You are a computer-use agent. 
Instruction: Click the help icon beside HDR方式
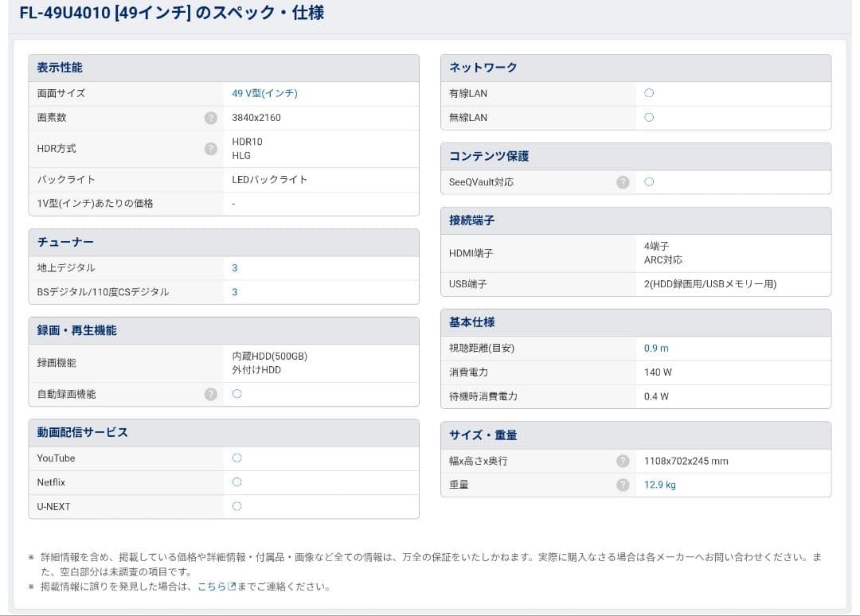[210, 149]
